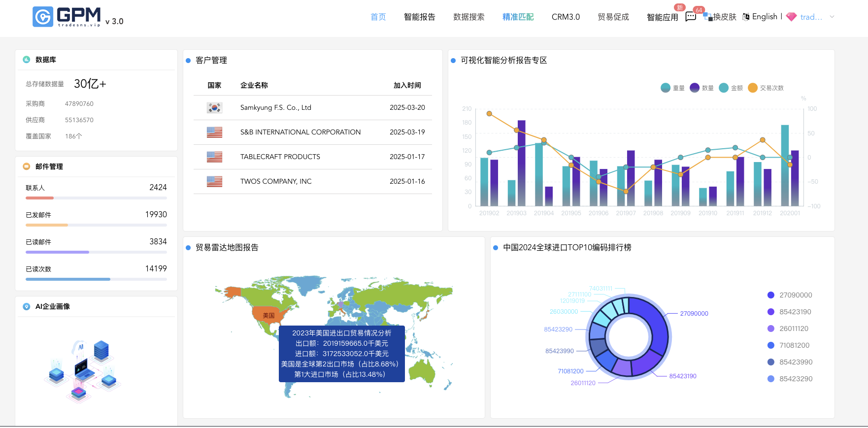
Task: Click the South Korea flag icon
Action: click(214, 107)
